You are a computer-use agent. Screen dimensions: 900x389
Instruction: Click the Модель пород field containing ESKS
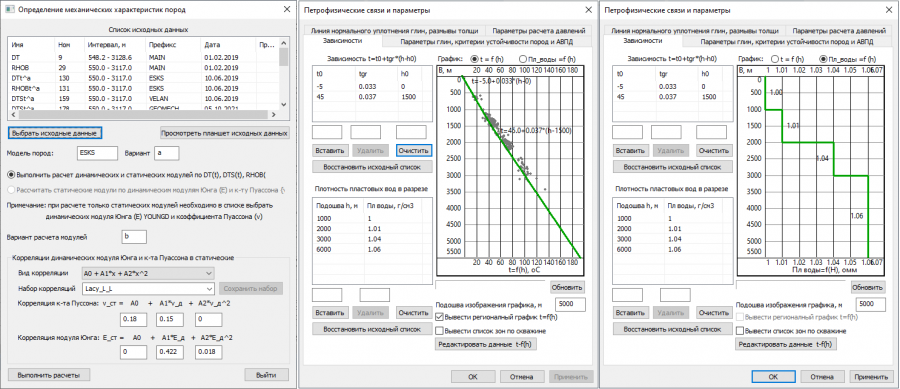click(96, 153)
